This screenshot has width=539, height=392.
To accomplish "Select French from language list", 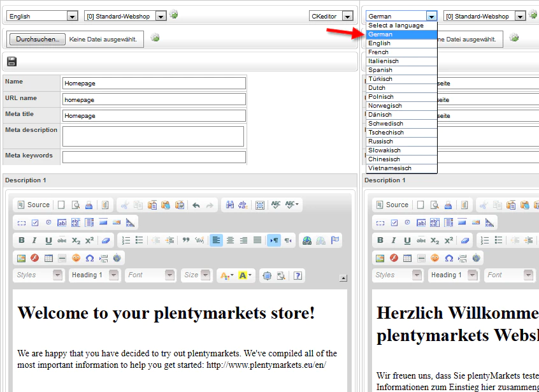I will [401, 52].
